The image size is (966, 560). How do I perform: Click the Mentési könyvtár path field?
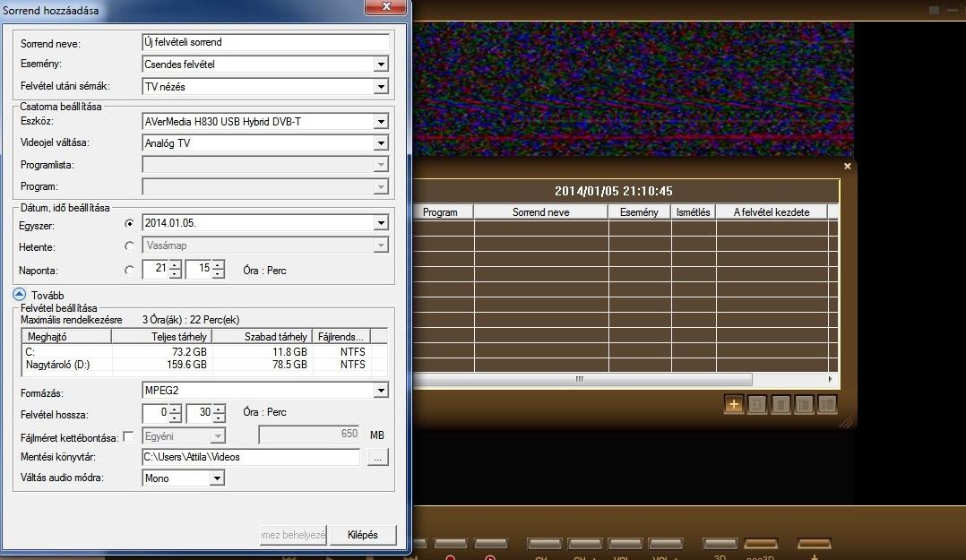point(251,457)
